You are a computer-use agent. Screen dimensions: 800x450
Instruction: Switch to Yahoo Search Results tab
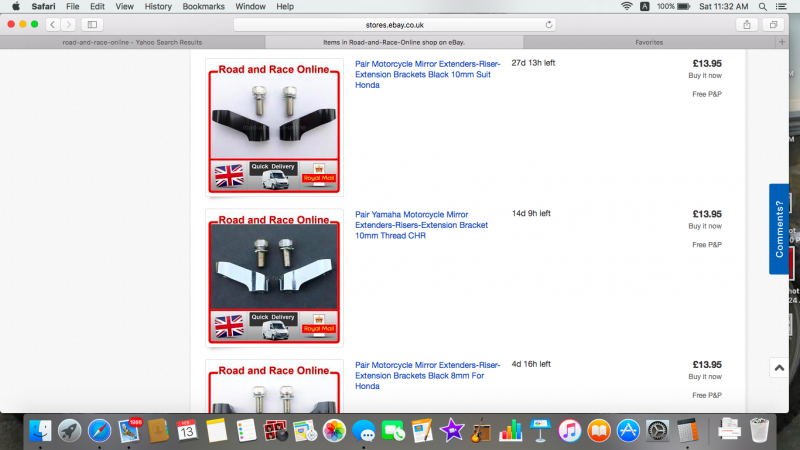(x=132, y=42)
